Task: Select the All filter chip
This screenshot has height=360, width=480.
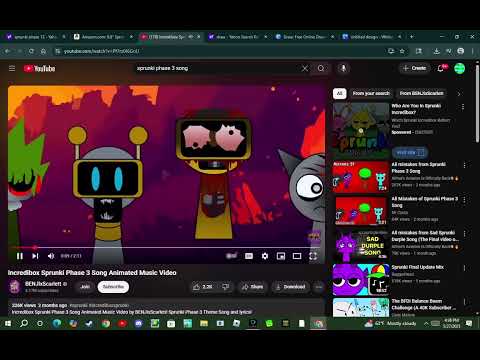Action: [x=340, y=93]
